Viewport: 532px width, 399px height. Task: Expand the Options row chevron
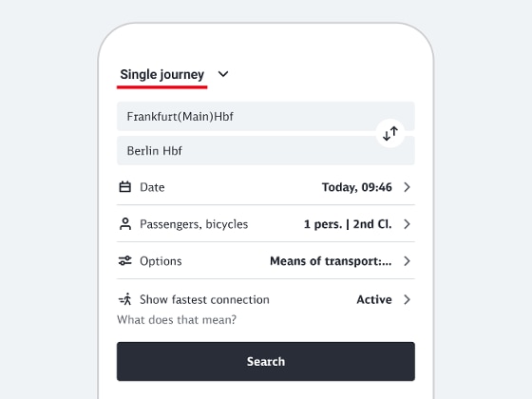(407, 261)
